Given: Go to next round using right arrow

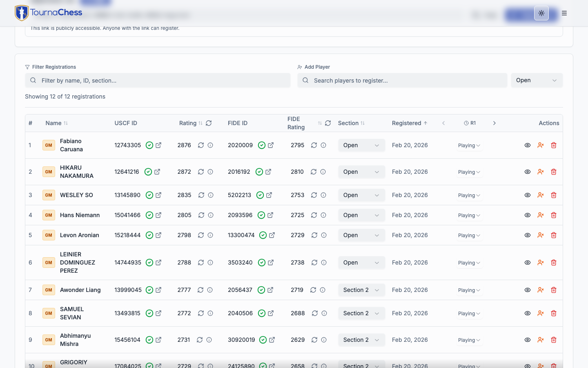Looking at the screenshot, I should [x=494, y=123].
